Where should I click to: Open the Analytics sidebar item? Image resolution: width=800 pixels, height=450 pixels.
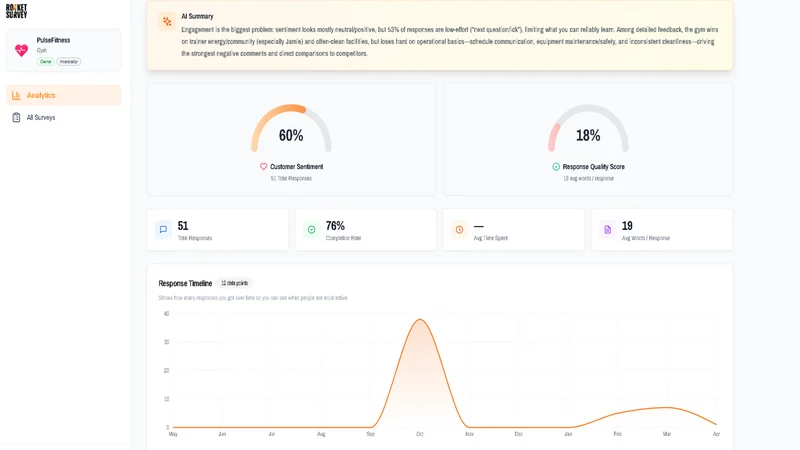point(63,95)
